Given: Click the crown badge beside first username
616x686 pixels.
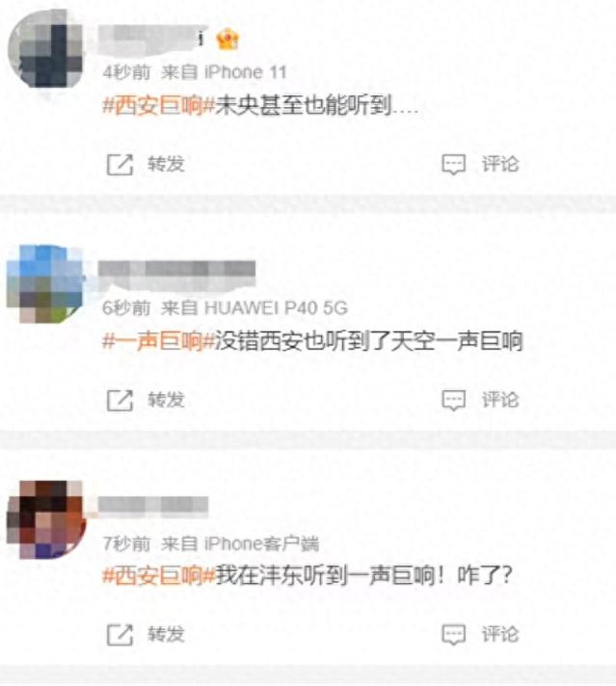Looking at the screenshot, I should pos(228,40).
